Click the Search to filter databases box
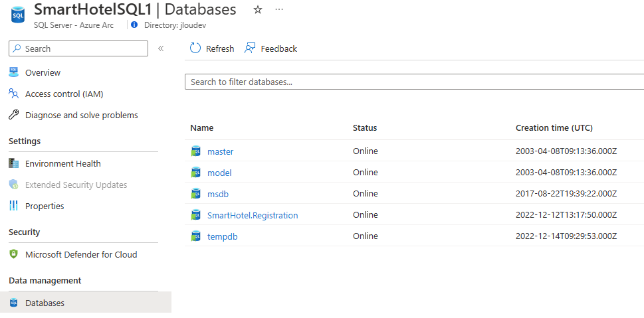 (415, 82)
